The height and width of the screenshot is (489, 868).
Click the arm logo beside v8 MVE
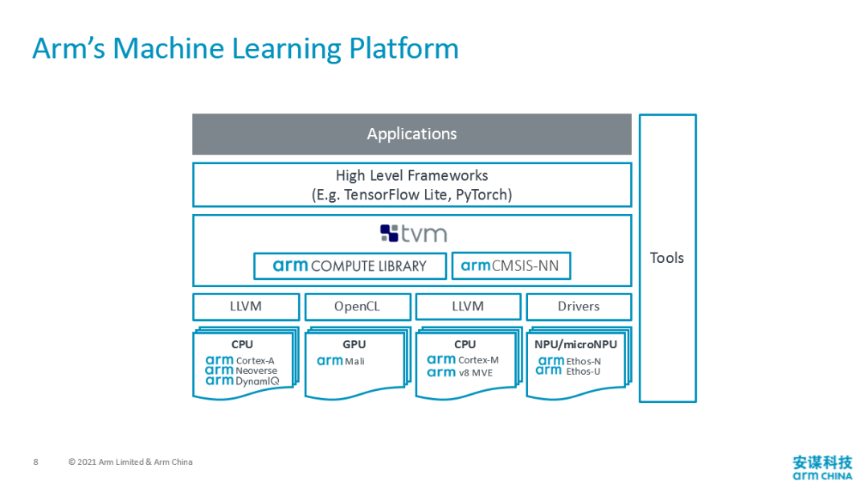pos(441,372)
